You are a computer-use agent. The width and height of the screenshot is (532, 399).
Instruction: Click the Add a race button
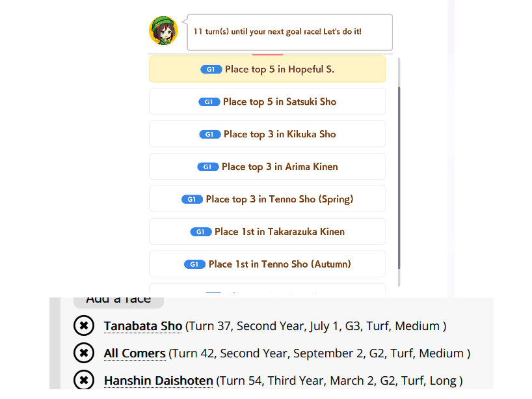click(x=118, y=301)
